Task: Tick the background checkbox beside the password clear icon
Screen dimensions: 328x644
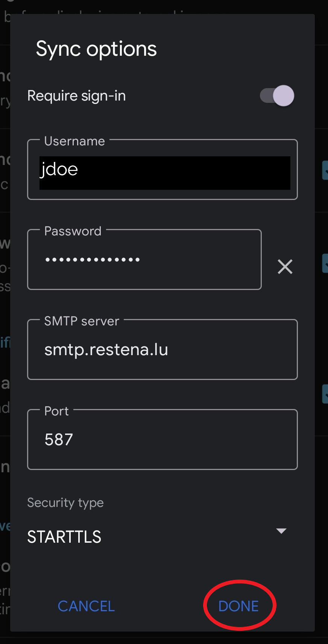Action: coord(325,263)
